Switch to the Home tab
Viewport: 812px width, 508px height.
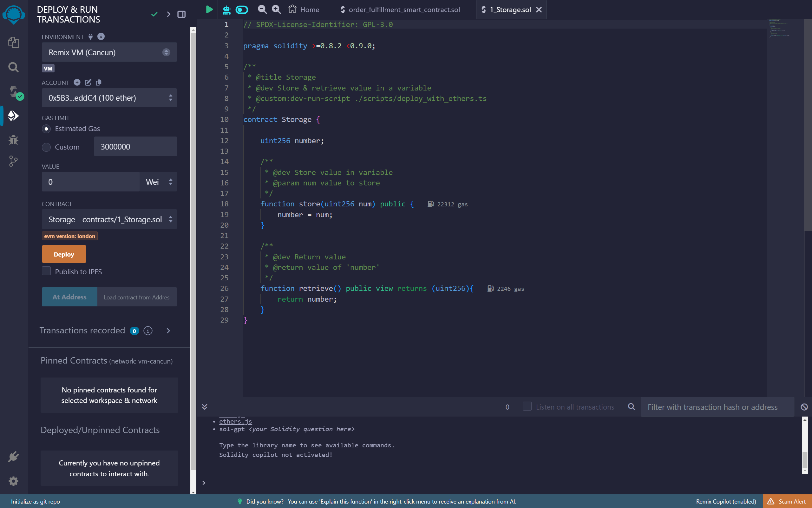coord(304,10)
